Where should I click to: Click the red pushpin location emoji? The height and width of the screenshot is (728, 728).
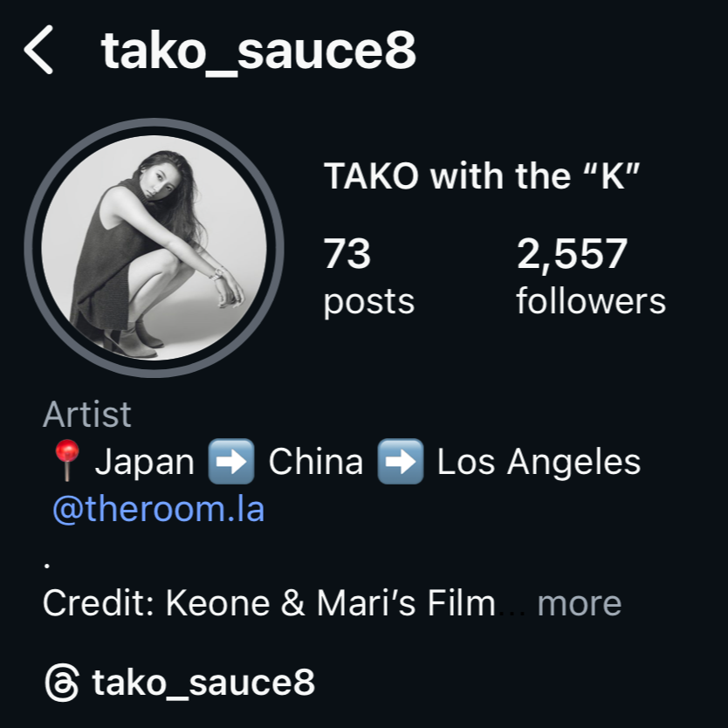tap(67, 460)
